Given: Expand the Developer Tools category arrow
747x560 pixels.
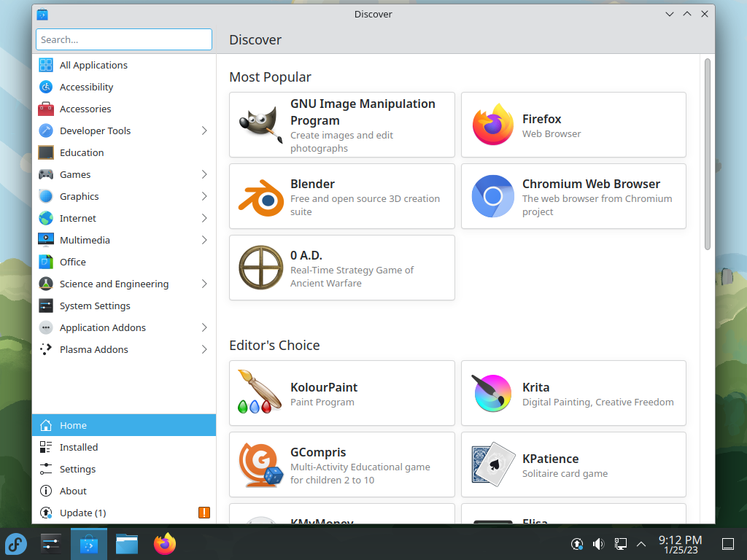Looking at the screenshot, I should (204, 131).
